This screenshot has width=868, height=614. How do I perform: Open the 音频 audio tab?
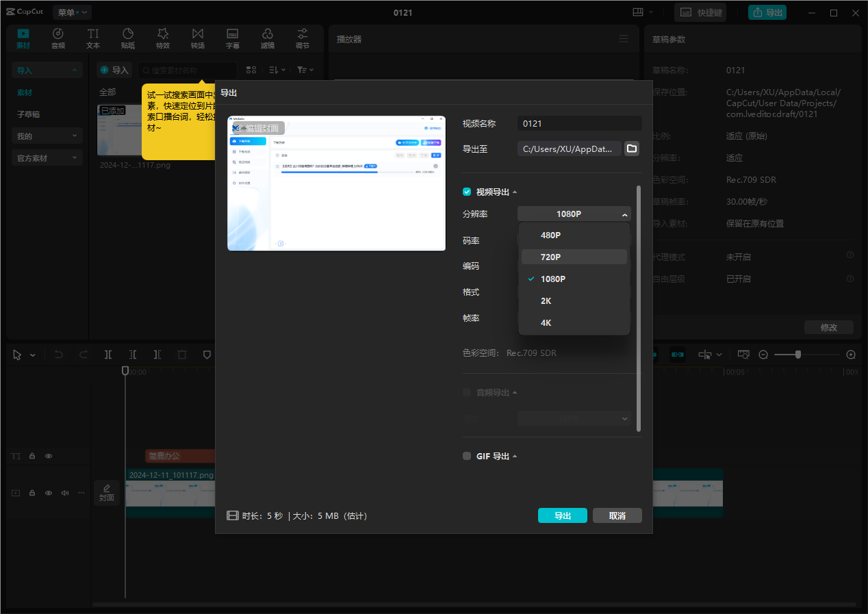58,38
